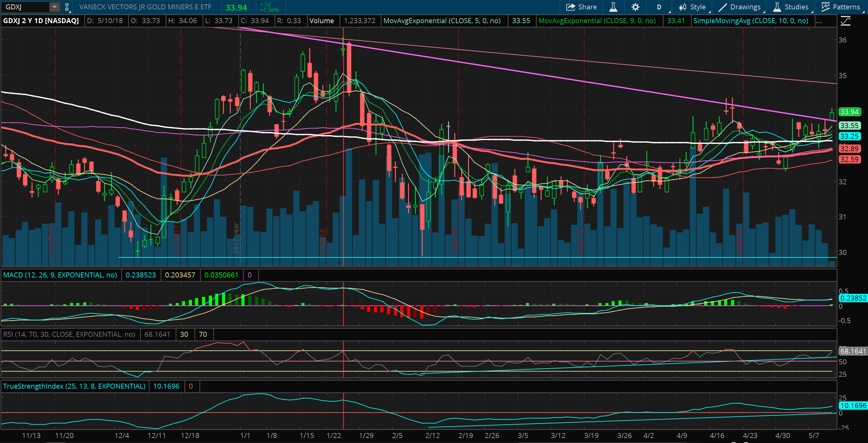Click TrueStrengthIndex study header

coord(74,386)
